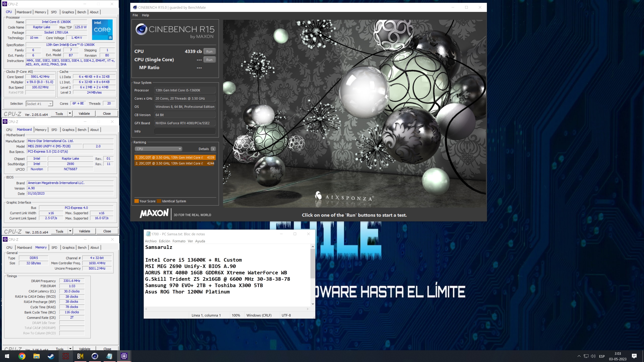The width and height of the screenshot is (644, 362).
Task: Open red app icon beside Steam in taskbar
Action: [x=66, y=356]
